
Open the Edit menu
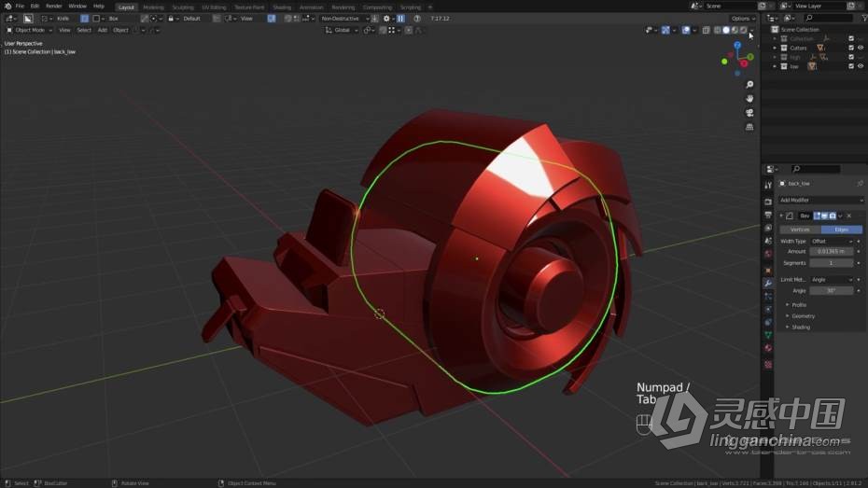[35, 7]
